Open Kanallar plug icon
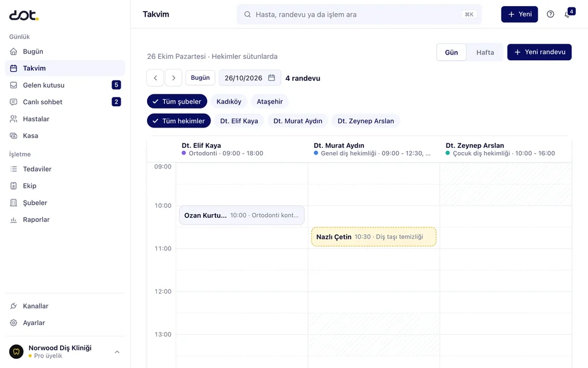 tap(13, 306)
